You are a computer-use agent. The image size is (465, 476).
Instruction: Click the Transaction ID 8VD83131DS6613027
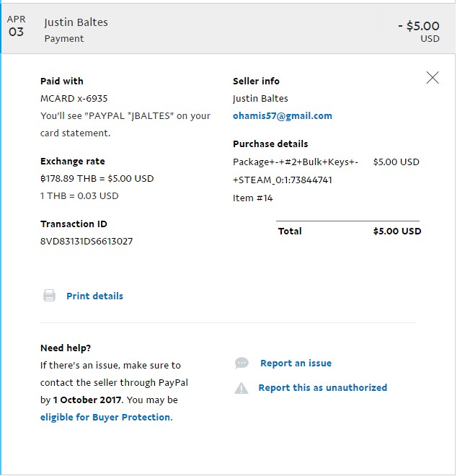coord(87,242)
